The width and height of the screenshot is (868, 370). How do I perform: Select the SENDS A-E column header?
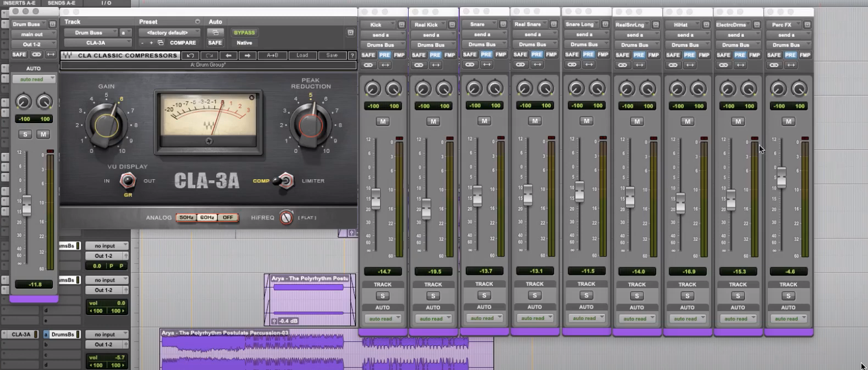click(x=62, y=3)
